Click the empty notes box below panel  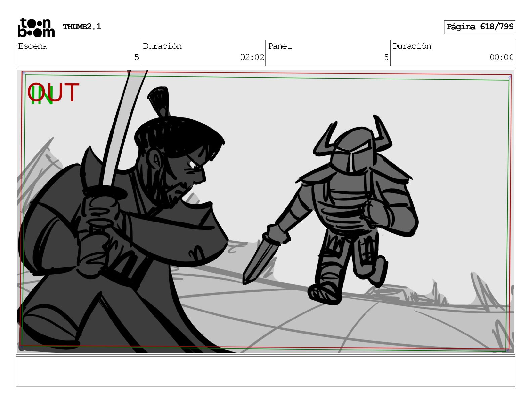(x=265, y=371)
